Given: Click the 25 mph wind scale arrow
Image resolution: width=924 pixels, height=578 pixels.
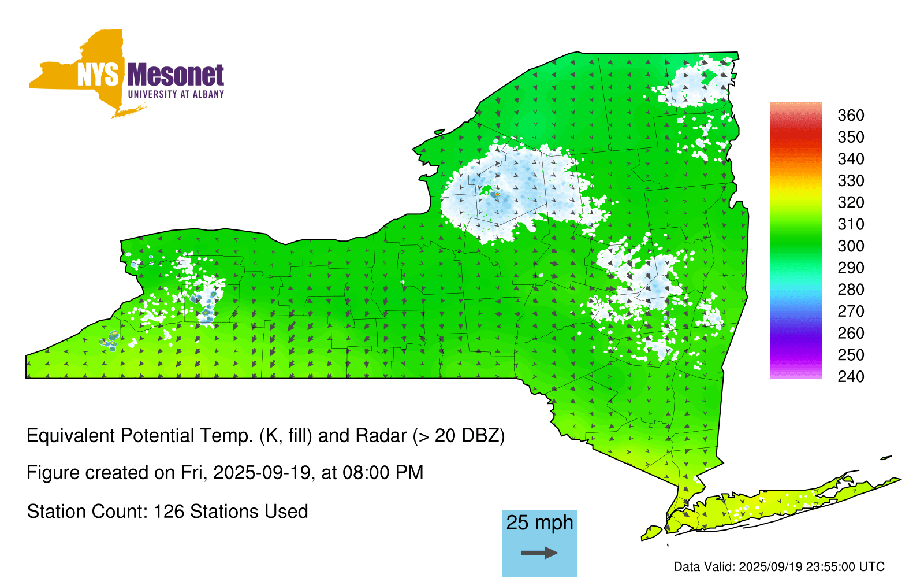Looking at the screenshot, I should (539, 553).
